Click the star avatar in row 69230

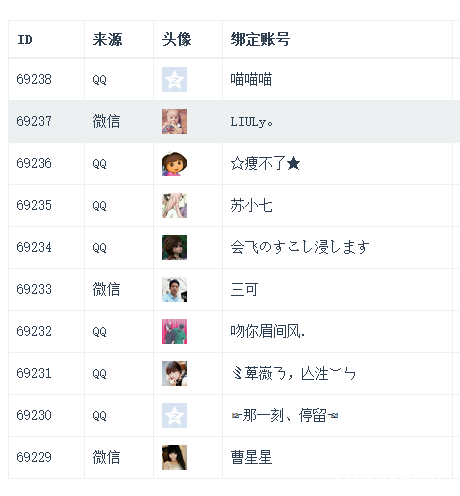[x=174, y=415]
